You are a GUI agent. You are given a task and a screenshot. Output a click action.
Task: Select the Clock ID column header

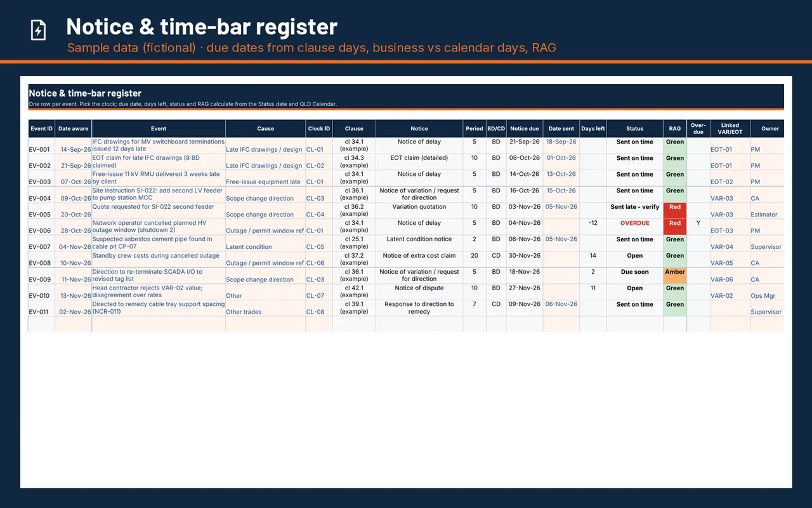pyautogui.click(x=319, y=128)
